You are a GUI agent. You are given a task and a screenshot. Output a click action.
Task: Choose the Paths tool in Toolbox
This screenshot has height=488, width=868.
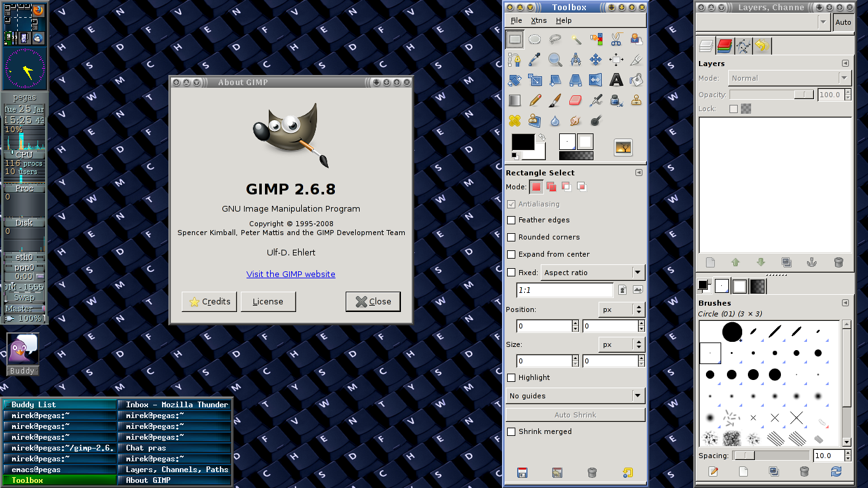click(x=515, y=60)
